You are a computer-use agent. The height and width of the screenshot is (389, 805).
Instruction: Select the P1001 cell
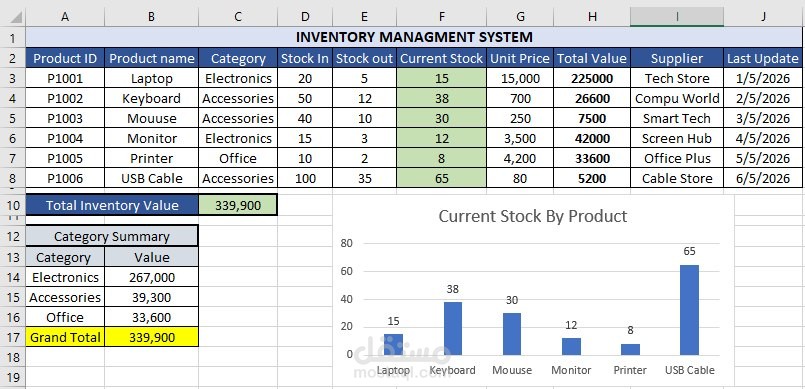pos(65,79)
